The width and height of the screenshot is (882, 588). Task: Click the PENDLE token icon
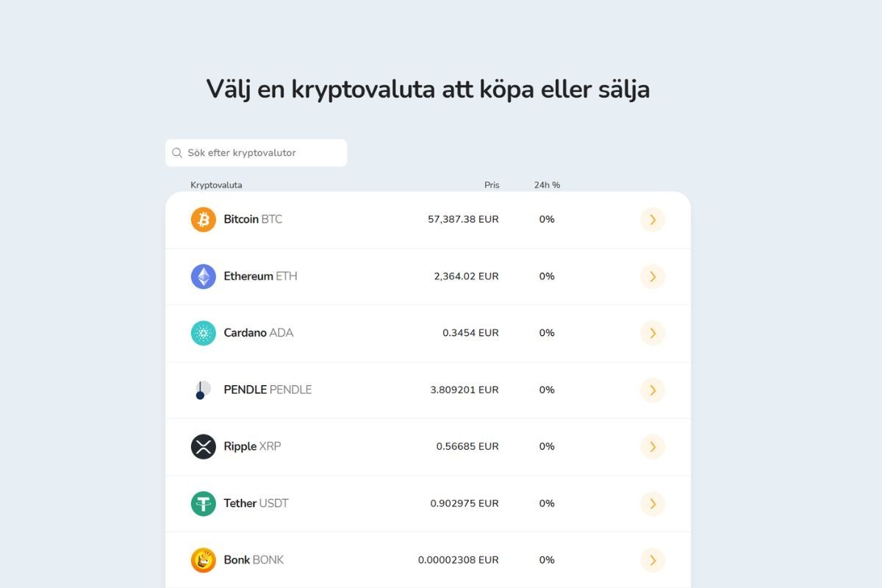click(x=203, y=390)
